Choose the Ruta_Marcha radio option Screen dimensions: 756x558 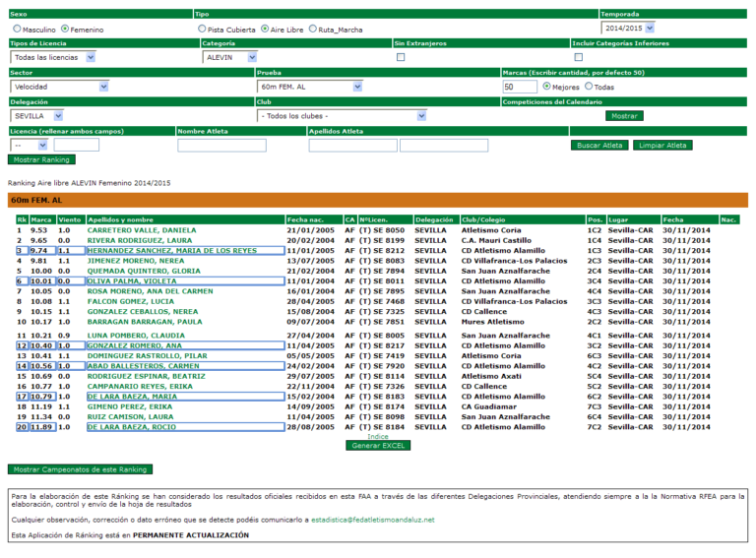(x=313, y=30)
